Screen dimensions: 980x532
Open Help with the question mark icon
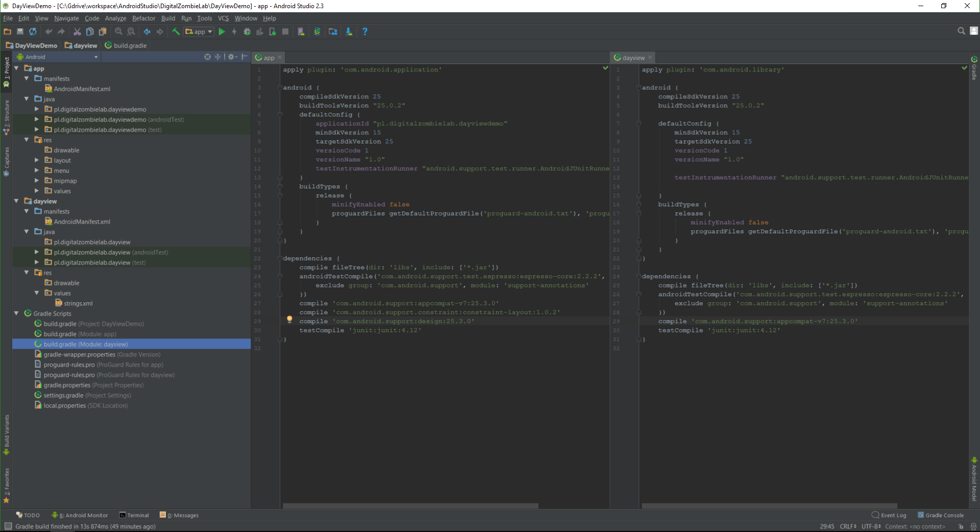[365, 32]
